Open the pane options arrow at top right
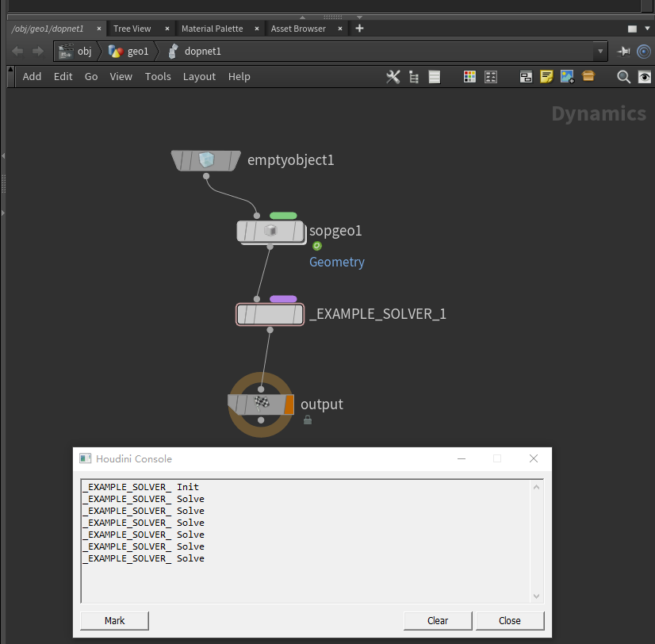 click(648, 29)
